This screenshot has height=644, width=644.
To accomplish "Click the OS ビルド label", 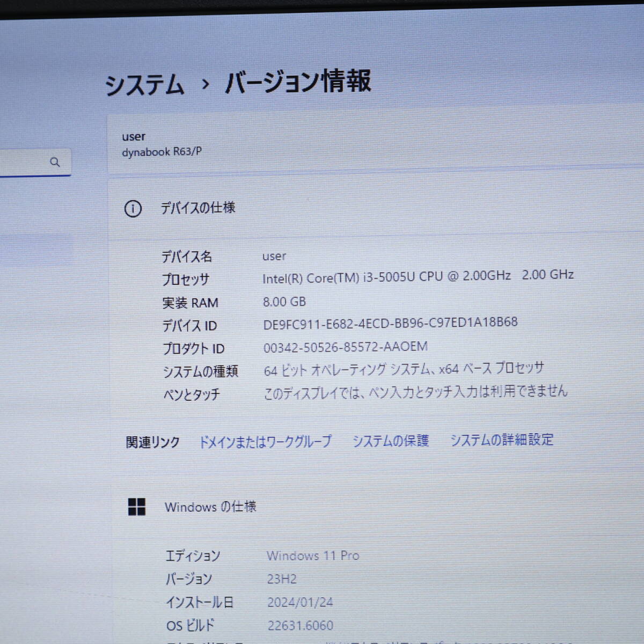I will click(190, 625).
